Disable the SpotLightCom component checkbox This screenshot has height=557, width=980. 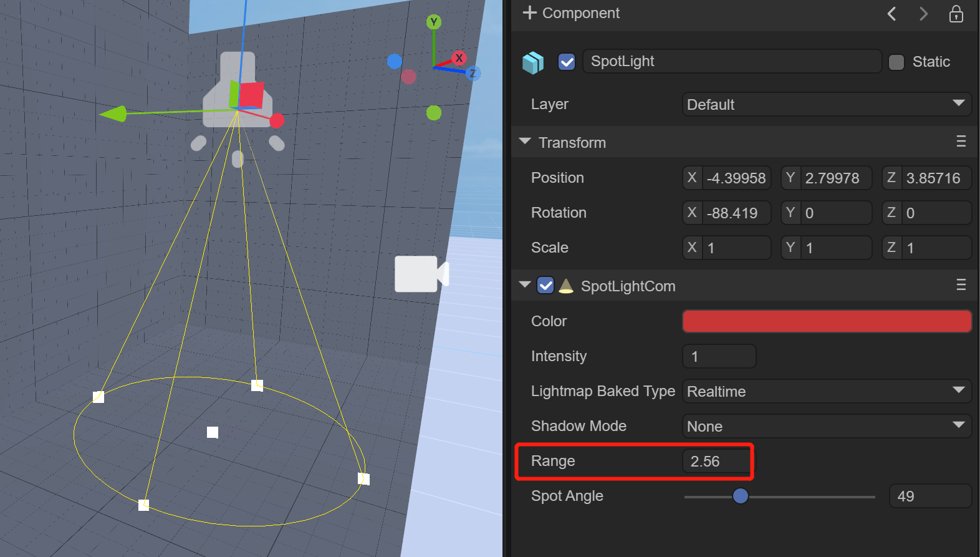coord(545,286)
